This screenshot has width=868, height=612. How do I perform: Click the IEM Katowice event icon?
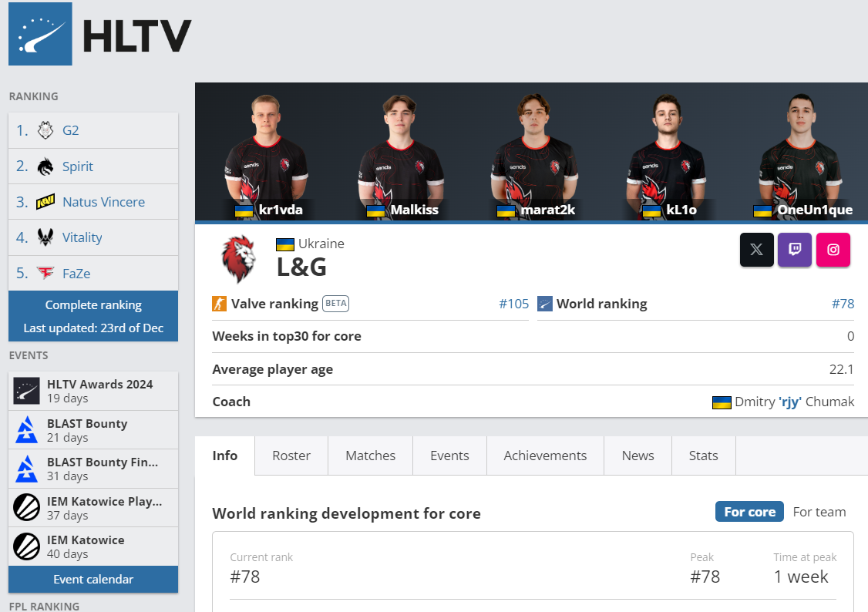point(26,546)
